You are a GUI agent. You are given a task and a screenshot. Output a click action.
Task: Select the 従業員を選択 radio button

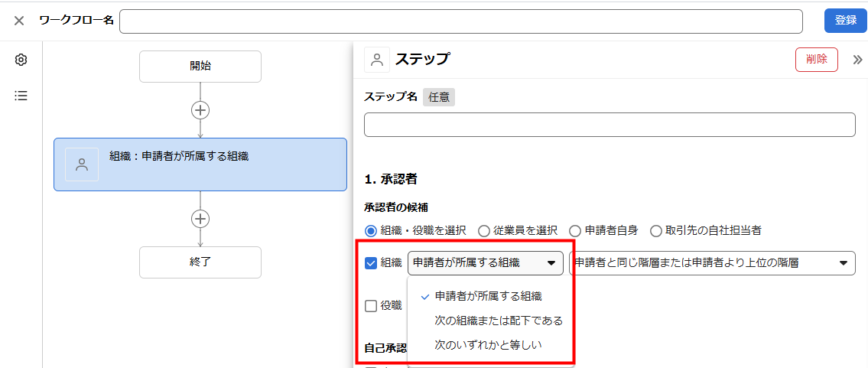click(x=484, y=230)
